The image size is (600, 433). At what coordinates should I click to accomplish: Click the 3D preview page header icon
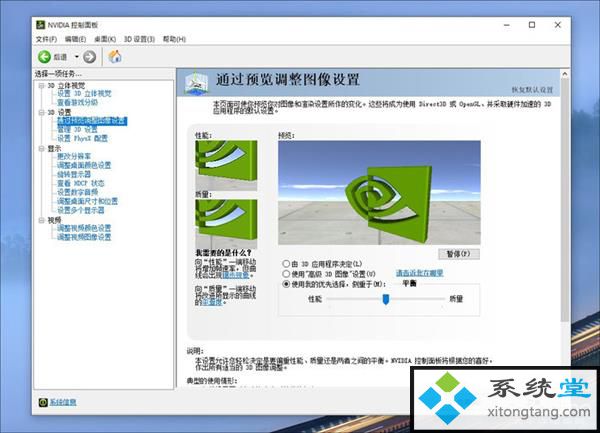pyautogui.click(x=196, y=82)
